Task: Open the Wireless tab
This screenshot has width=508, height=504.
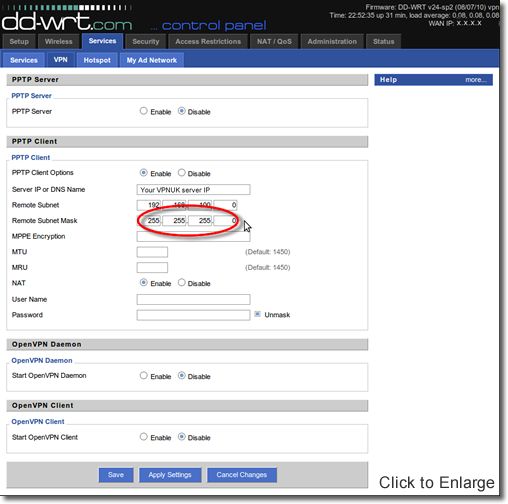Action: click(58, 42)
